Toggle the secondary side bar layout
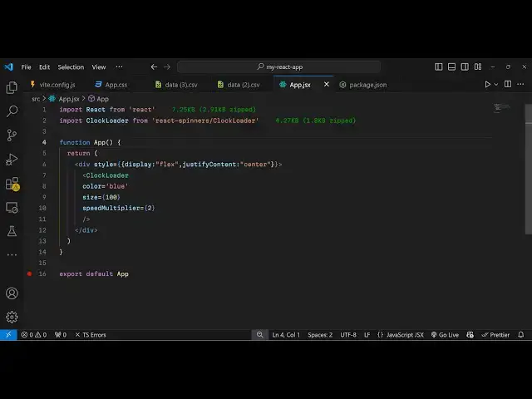The width and height of the screenshot is (532, 399). (x=465, y=66)
